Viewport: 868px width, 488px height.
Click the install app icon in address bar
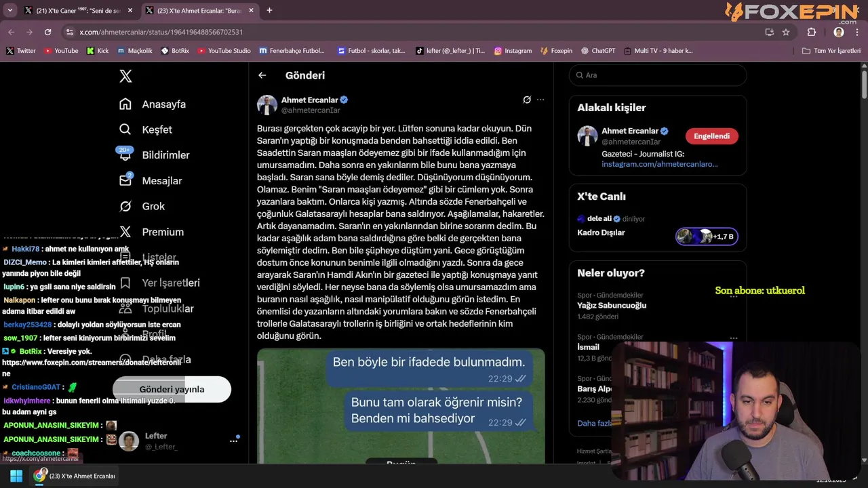769,32
